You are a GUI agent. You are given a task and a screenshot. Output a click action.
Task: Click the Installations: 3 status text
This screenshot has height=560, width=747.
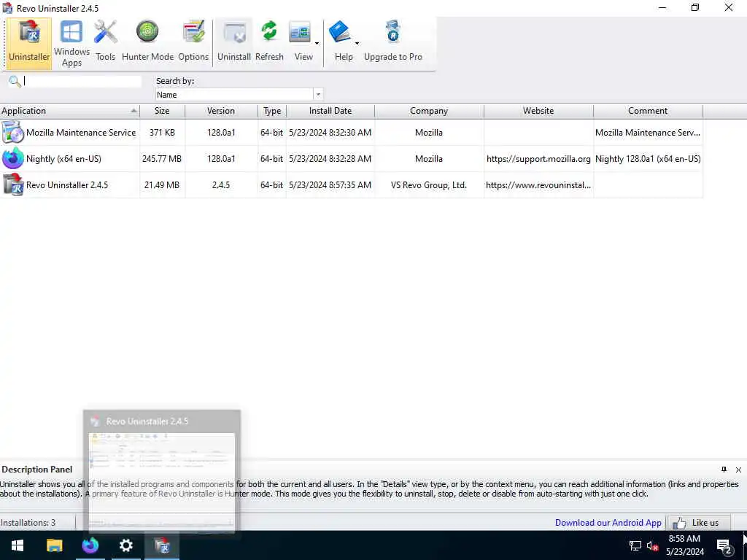[28, 522]
